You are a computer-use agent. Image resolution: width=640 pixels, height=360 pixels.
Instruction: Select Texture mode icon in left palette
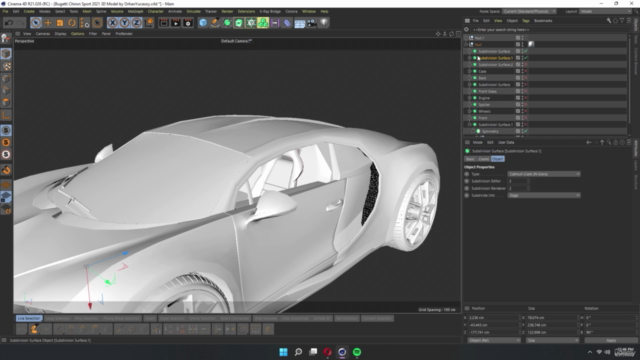[6, 66]
